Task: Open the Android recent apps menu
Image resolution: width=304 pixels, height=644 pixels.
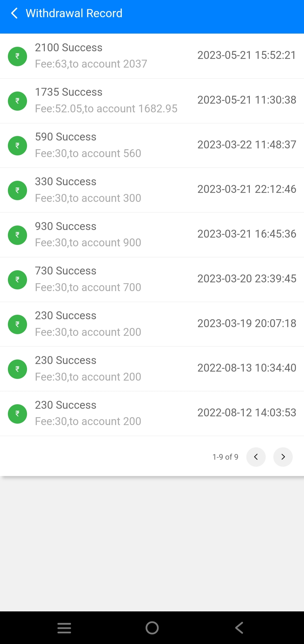Action: click(64, 628)
